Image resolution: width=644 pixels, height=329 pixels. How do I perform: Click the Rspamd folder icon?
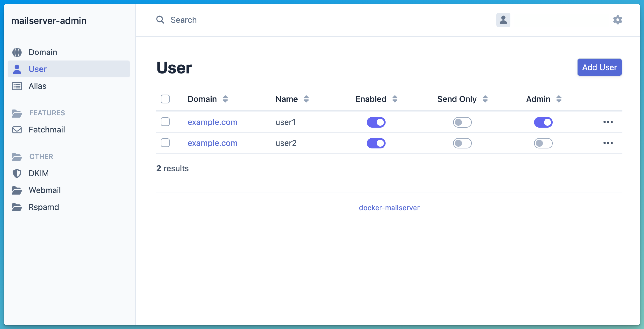pyautogui.click(x=17, y=207)
